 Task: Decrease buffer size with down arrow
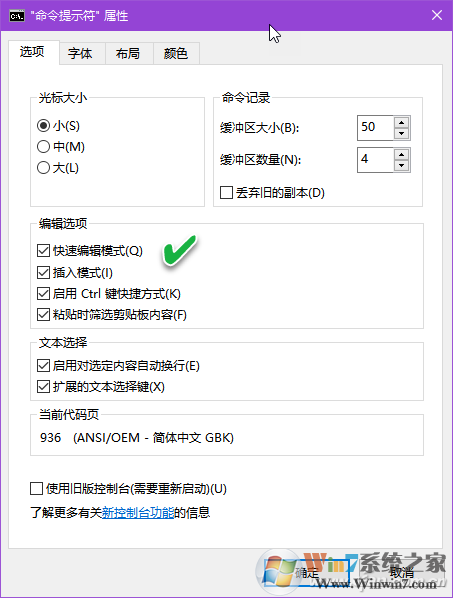pyautogui.click(x=402, y=133)
